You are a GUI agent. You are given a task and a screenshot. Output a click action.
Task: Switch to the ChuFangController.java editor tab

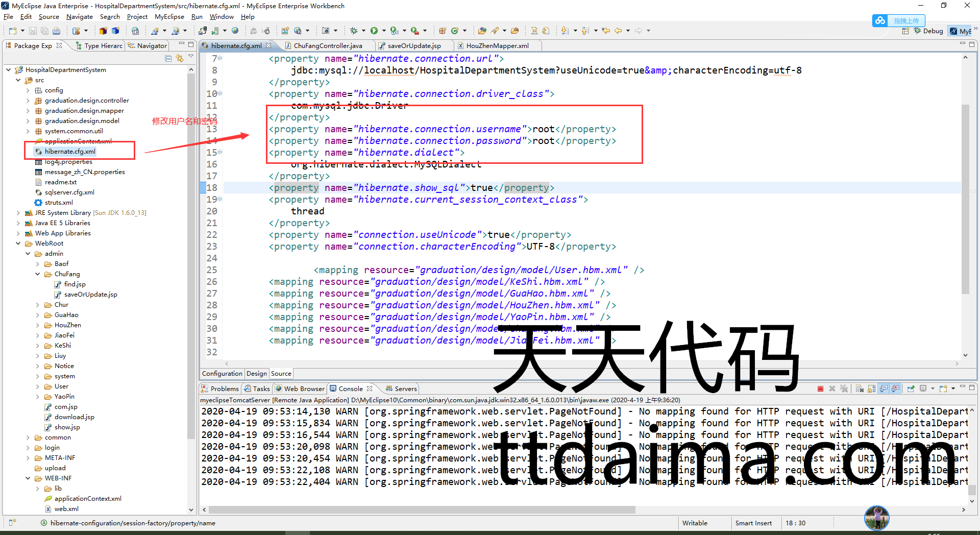[x=328, y=46]
